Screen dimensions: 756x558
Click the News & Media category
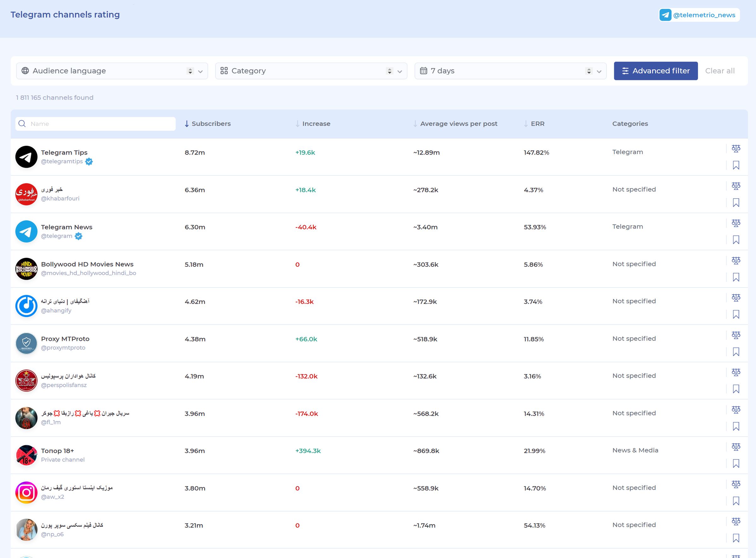(635, 450)
